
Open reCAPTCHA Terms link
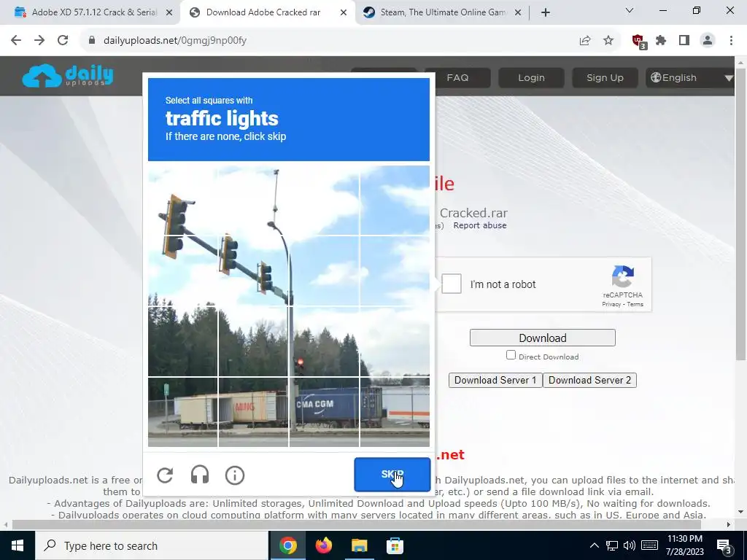tap(635, 304)
